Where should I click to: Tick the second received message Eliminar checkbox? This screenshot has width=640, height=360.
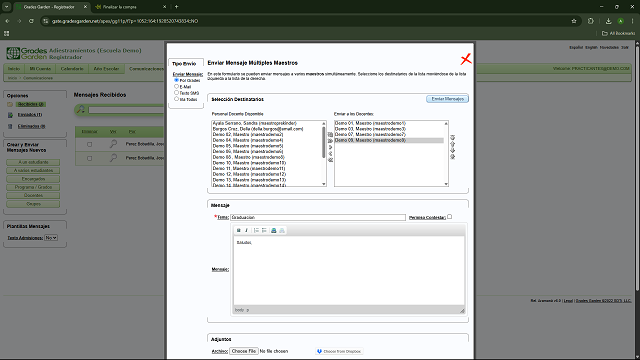(89, 158)
